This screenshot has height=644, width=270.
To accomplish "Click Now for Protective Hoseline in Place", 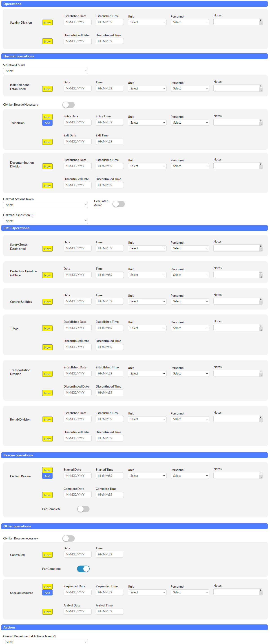I will click(47, 275).
